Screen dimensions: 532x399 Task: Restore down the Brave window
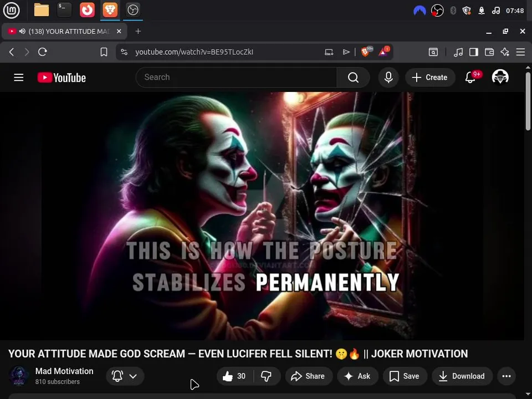[x=505, y=31]
